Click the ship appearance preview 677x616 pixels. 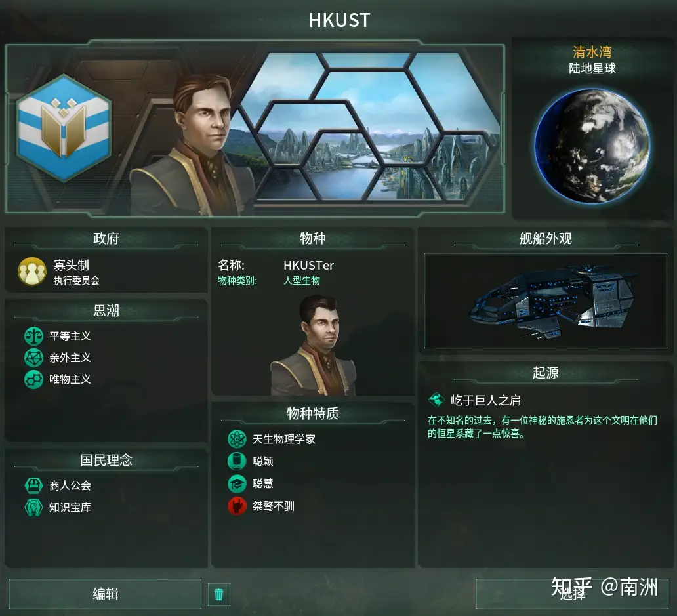(x=546, y=301)
